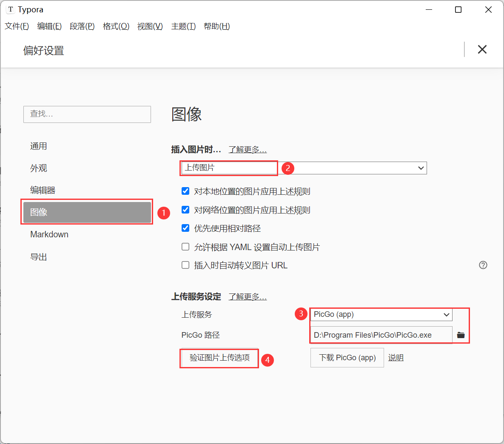Viewport: 504px width, 444px height.
Task: Open the 编辑(E) menu
Action: [49, 26]
